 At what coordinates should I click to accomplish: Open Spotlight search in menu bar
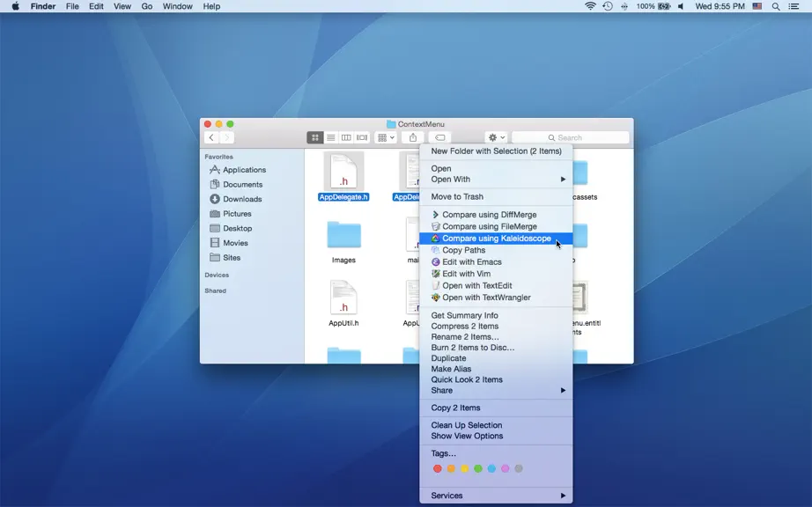coord(775,6)
